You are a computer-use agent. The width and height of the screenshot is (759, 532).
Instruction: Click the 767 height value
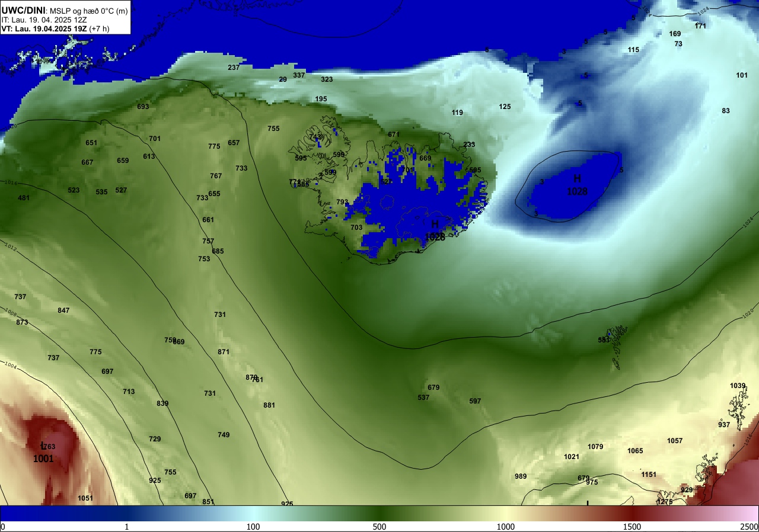216,176
